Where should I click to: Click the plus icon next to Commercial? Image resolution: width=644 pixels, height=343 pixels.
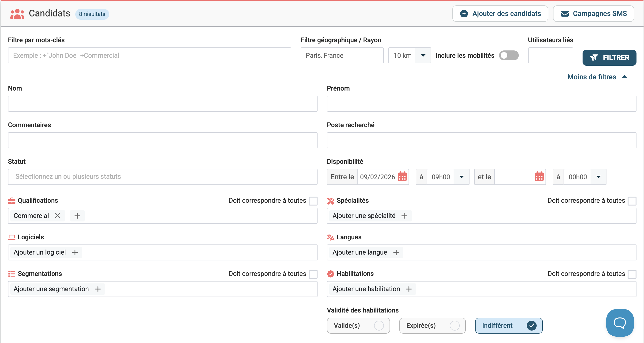(x=77, y=216)
